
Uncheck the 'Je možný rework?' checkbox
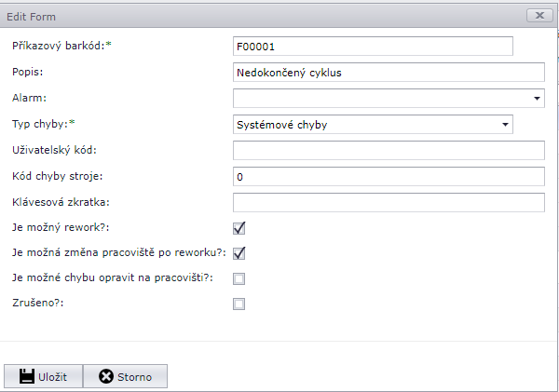[x=239, y=227]
